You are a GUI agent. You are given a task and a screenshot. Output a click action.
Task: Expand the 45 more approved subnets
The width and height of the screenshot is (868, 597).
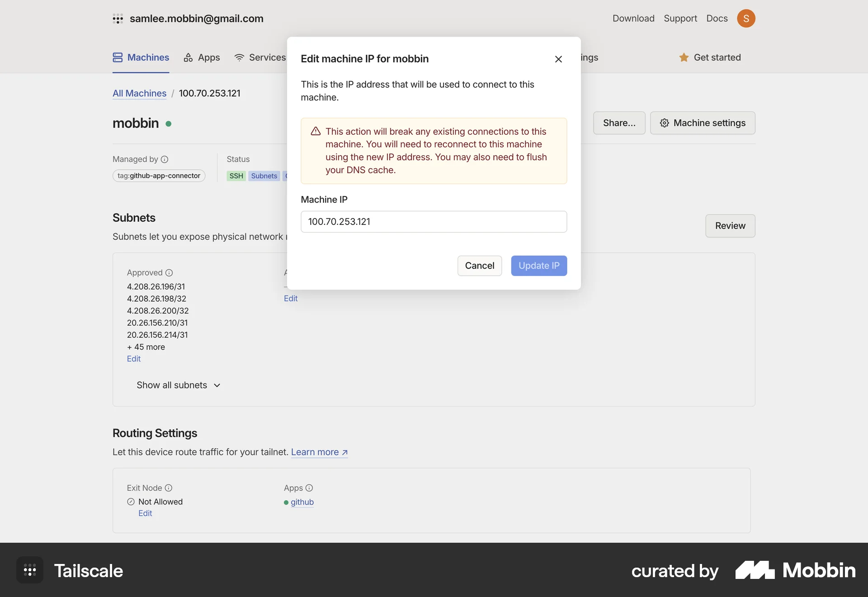pyautogui.click(x=146, y=347)
